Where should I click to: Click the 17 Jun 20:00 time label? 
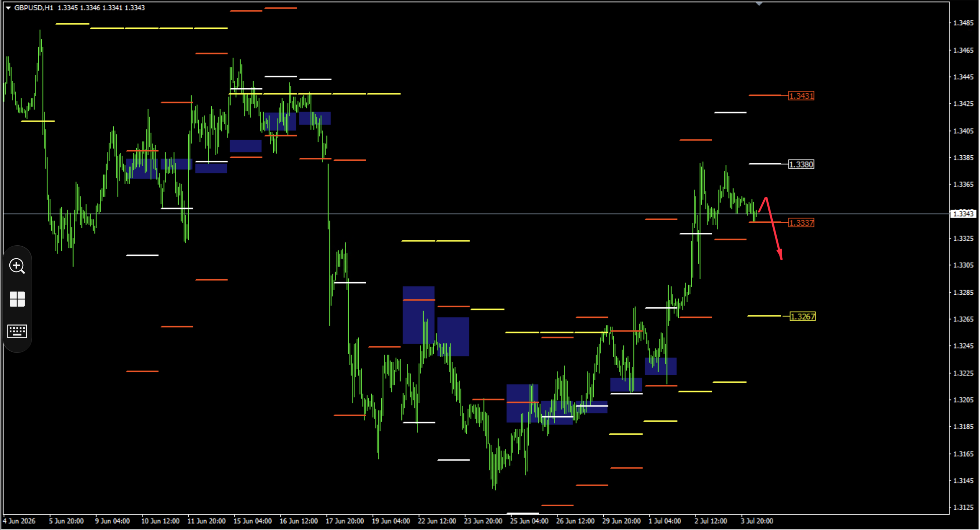click(345, 521)
